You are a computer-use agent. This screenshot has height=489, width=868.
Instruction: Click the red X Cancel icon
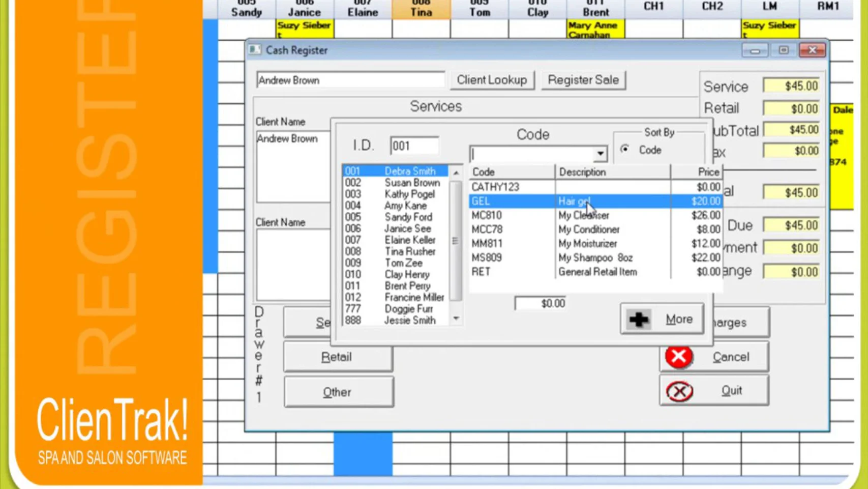click(x=678, y=357)
